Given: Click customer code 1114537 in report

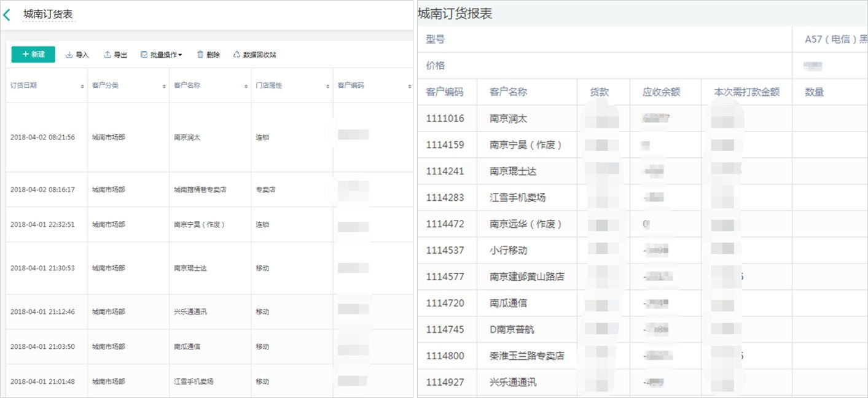Looking at the screenshot, I should (x=445, y=251).
